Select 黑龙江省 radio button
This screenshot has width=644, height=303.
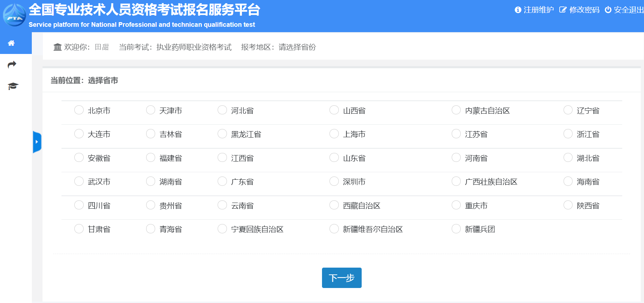tap(222, 134)
